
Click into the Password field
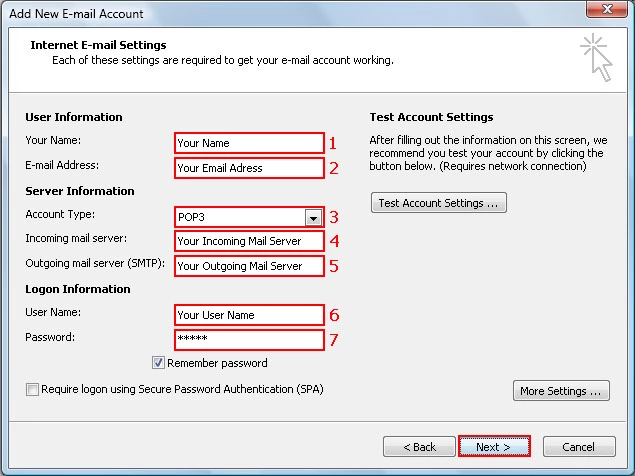[249, 340]
